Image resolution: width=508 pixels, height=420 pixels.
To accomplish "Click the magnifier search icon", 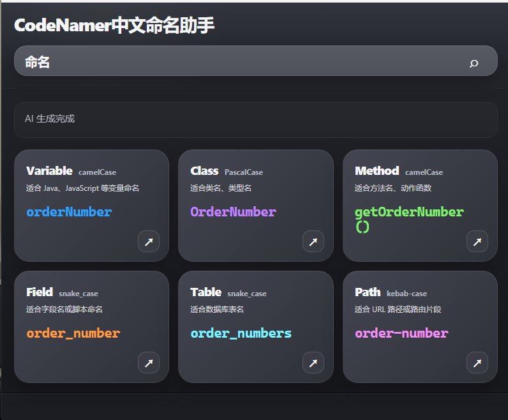I will 474,63.
